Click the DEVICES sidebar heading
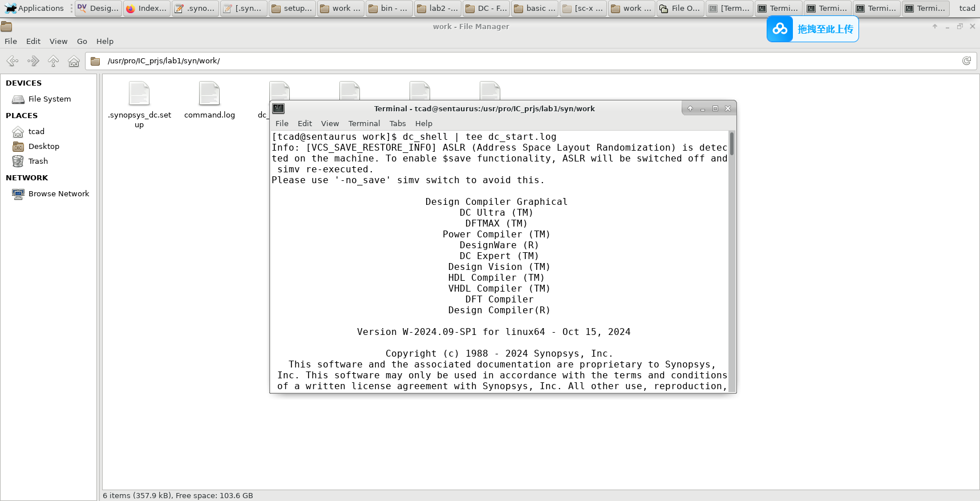Screen dimensions: 980x501 pyautogui.click(x=23, y=83)
